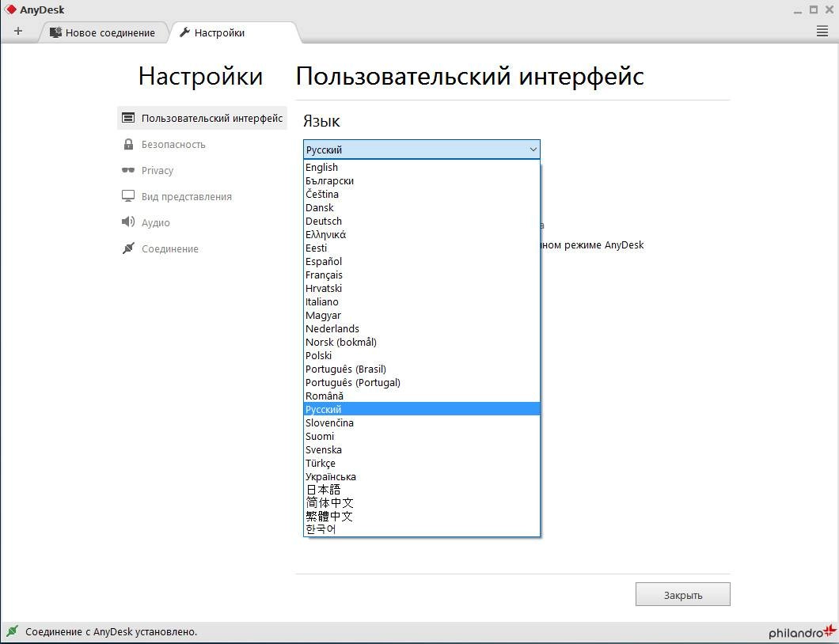Screen dimensions: 839x644
Task: Collapse the language dropdown arrow
Action: point(533,150)
